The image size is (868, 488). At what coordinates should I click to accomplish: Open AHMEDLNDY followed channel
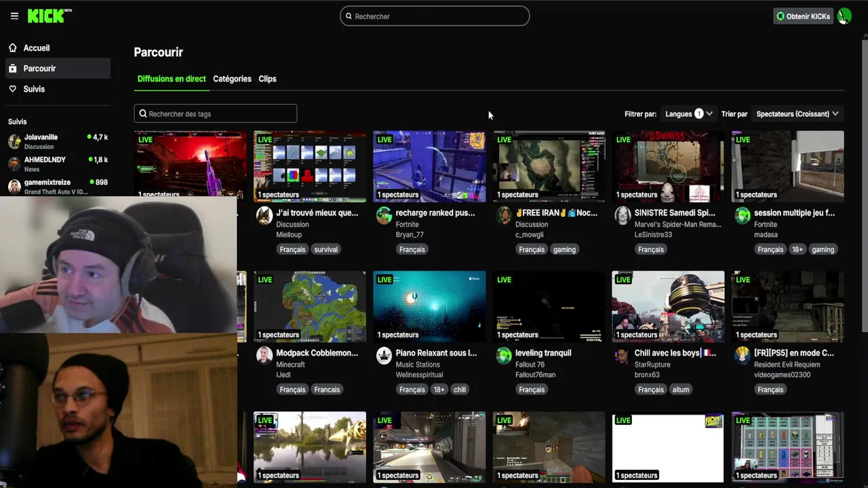click(58, 164)
